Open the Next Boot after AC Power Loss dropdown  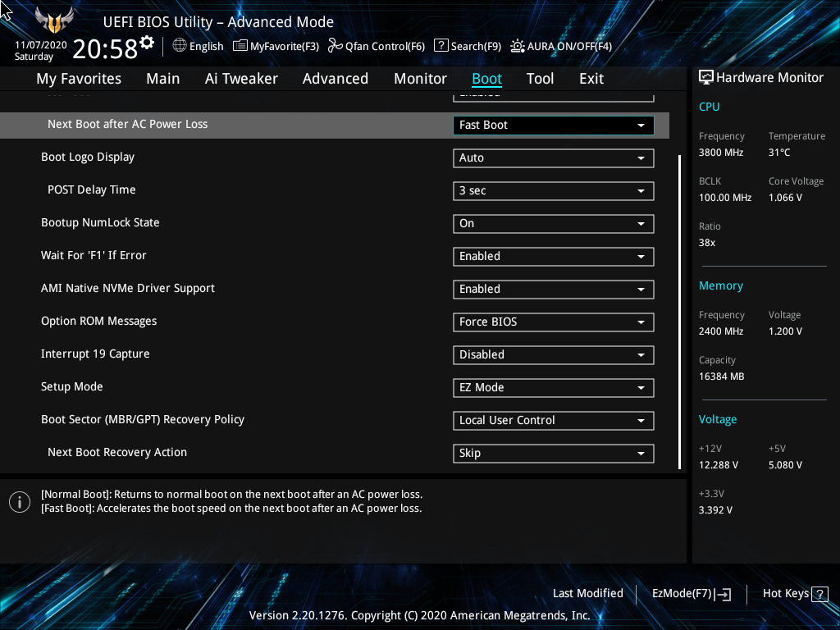[x=554, y=125]
